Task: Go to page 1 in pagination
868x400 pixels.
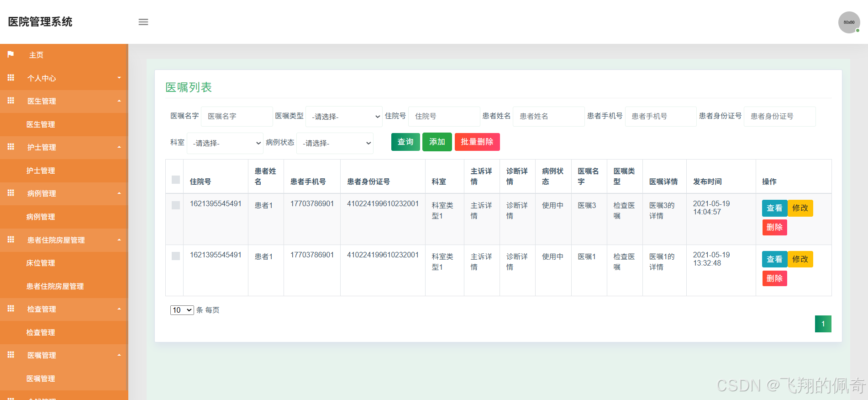Action: [823, 324]
